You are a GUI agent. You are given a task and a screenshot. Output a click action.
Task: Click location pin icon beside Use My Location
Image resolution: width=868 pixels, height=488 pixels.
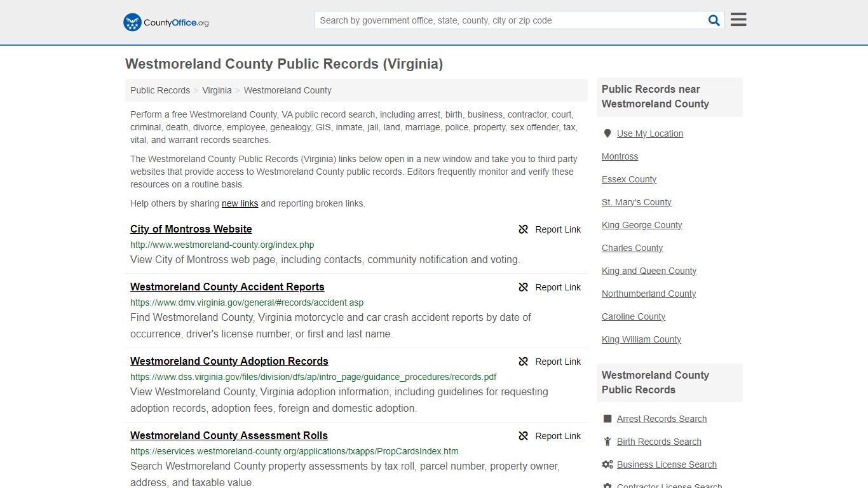[x=607, y=133]
